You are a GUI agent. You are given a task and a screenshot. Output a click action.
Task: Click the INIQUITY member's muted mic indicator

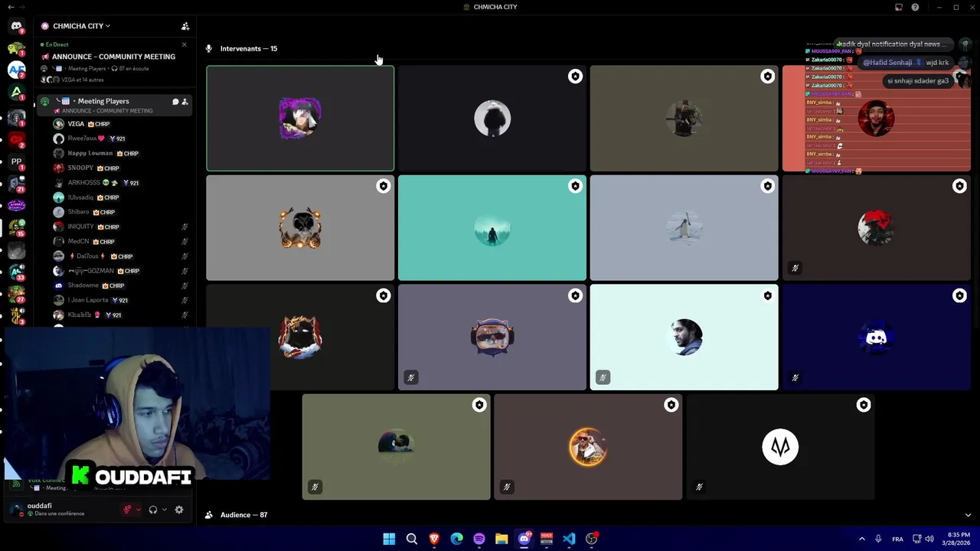(x=185, y=227)
